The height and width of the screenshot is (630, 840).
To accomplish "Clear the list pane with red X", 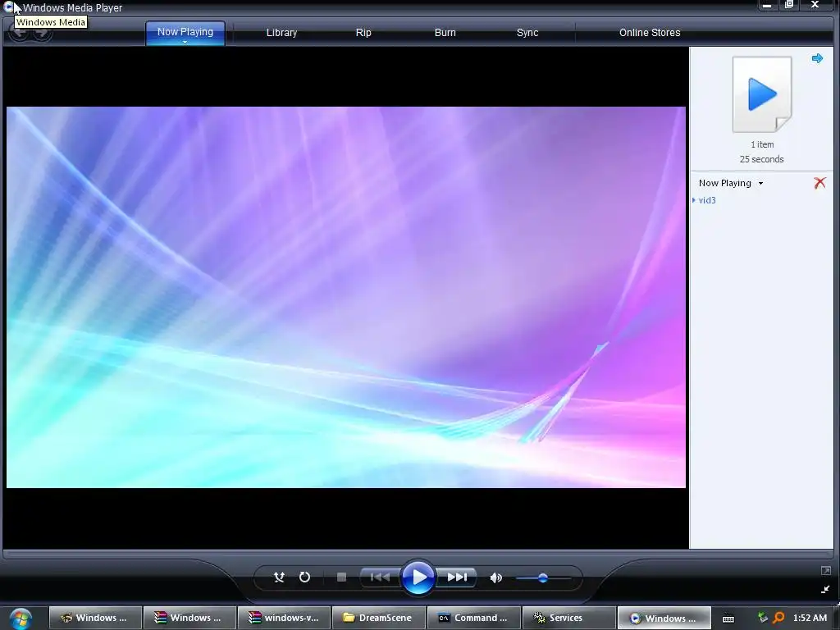I will pos(819,183).
